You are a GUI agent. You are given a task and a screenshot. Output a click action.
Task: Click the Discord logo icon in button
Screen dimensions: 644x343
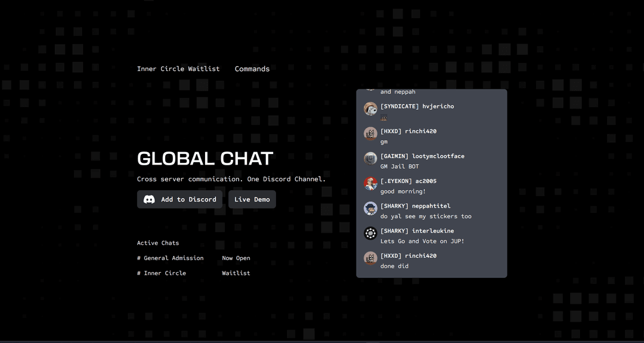tap(149, 199)
